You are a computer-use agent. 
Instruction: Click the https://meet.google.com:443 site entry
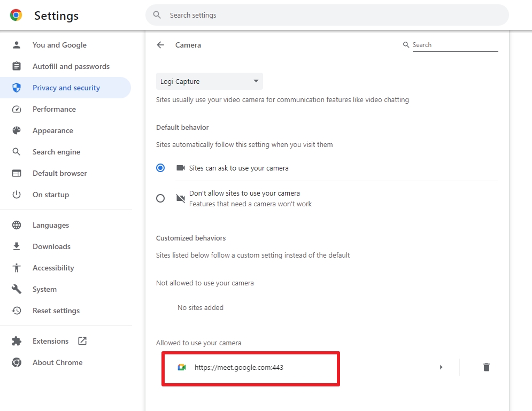pyautogui.click(x=239, y=367)
